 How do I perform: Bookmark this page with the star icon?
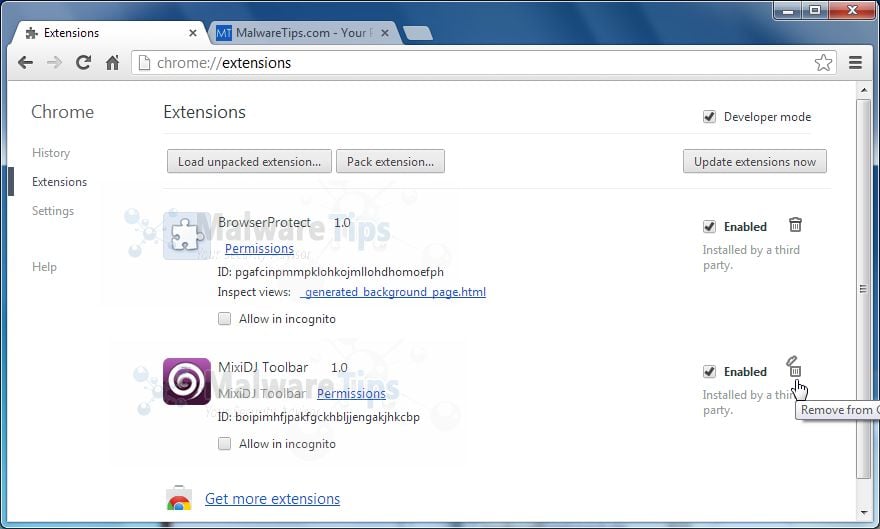[x=823, y=62]
